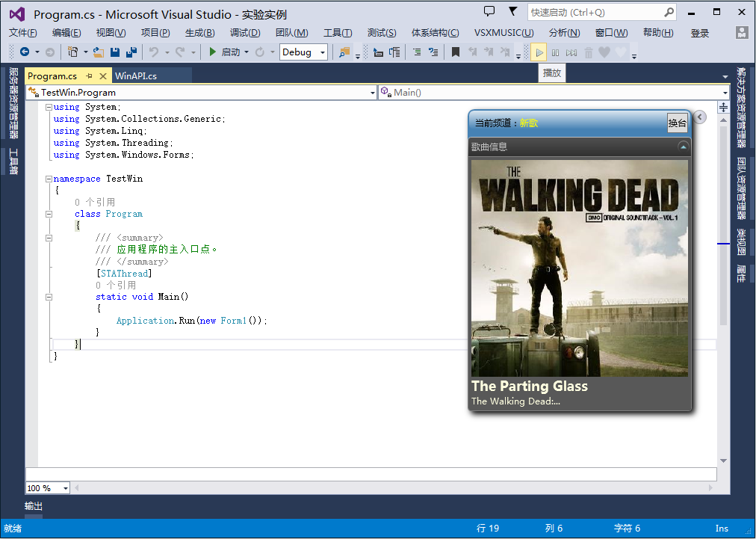Click the Navigate Backward arrow icon
The width and height of the screenshot is (756, 539).
[x=25, y=52]
